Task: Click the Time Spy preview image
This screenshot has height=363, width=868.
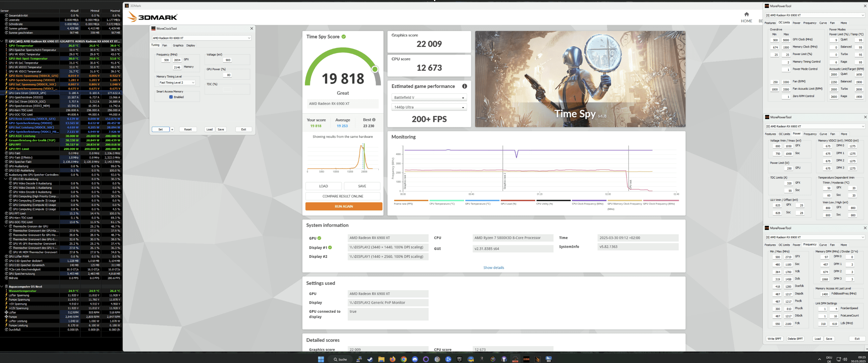Action: point(580,79)
